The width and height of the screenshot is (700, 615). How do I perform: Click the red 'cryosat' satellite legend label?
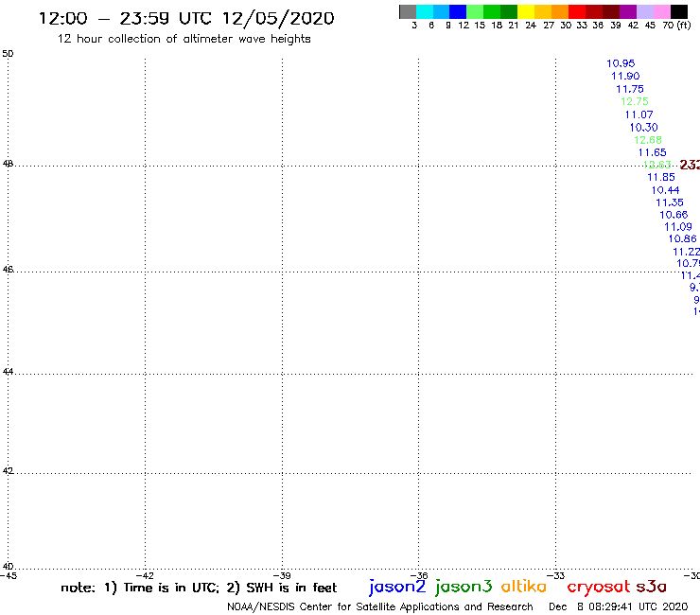click(599, 588)
